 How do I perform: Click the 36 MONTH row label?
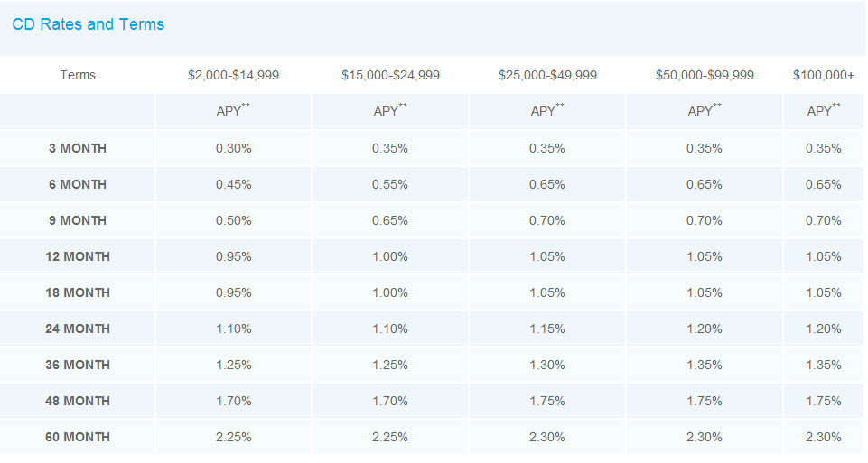(78, 365)
